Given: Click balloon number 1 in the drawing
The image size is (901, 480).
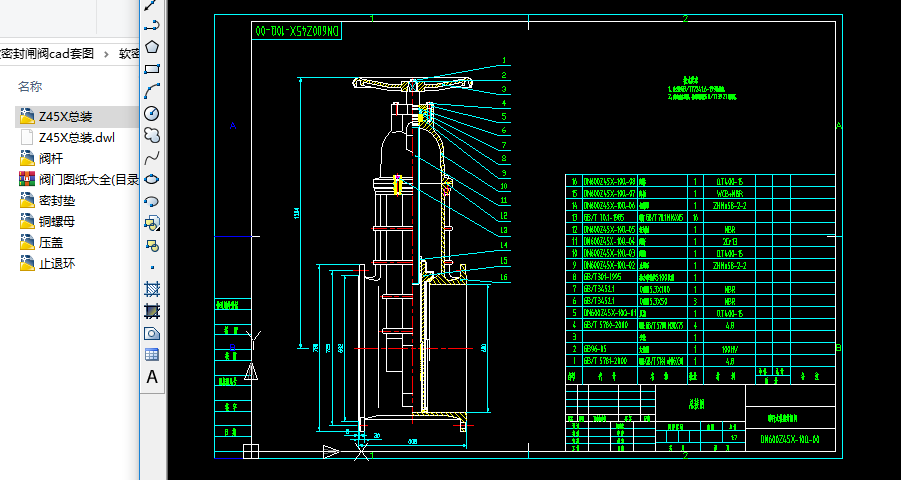Looking at the screenshot, I should 504,60.
